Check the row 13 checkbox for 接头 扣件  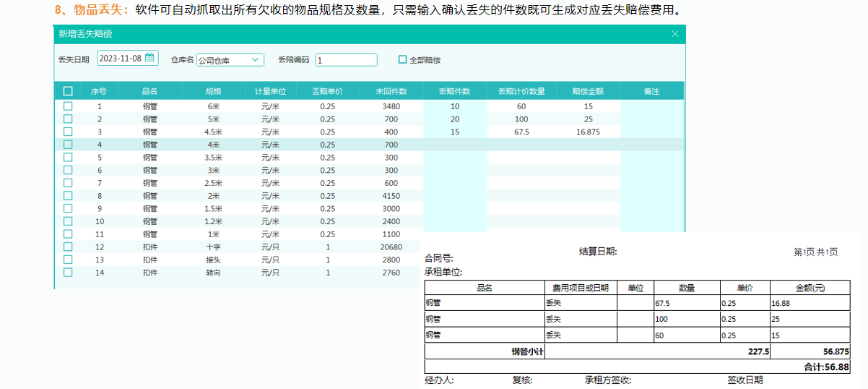pyautogui.click(x=68, y=260)
